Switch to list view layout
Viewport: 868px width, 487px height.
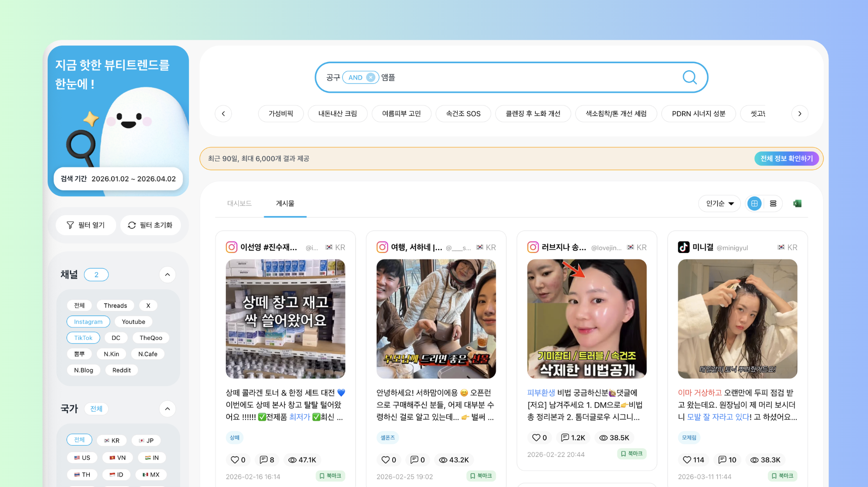pyautogui.click(x=773, y=204)
